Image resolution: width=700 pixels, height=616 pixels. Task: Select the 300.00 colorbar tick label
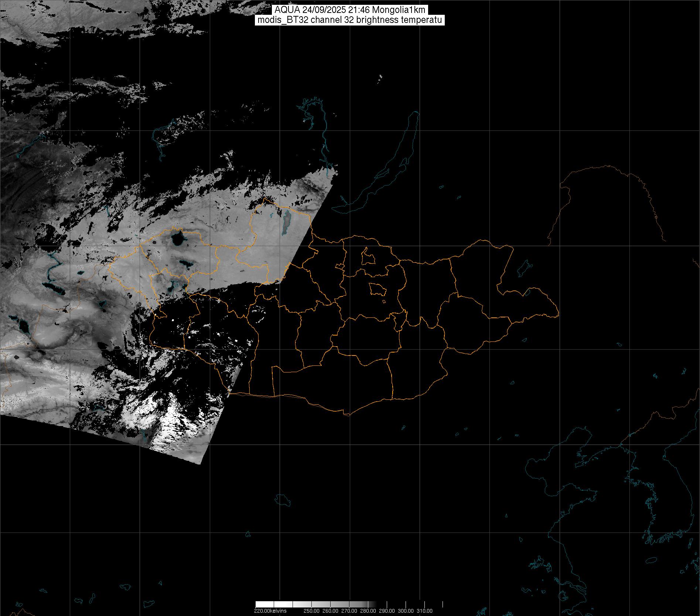tap(406, 611)
